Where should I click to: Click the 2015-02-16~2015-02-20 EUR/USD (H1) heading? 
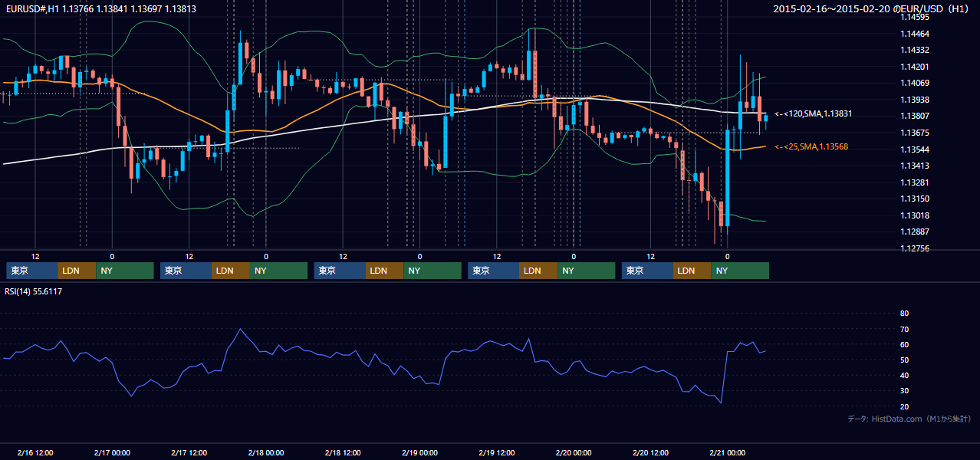(872, 9)
